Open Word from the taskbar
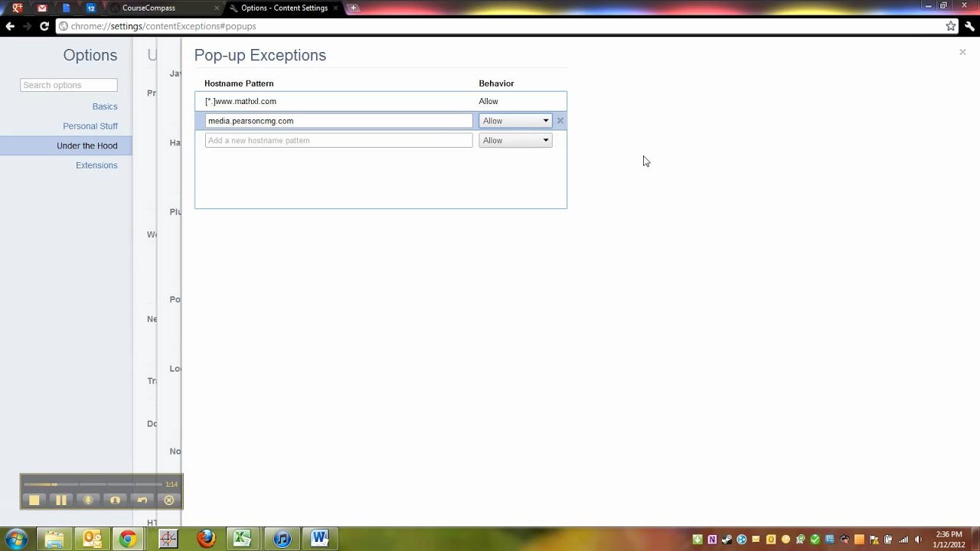Screen dimensions: 980x551 tap(320, 539)
